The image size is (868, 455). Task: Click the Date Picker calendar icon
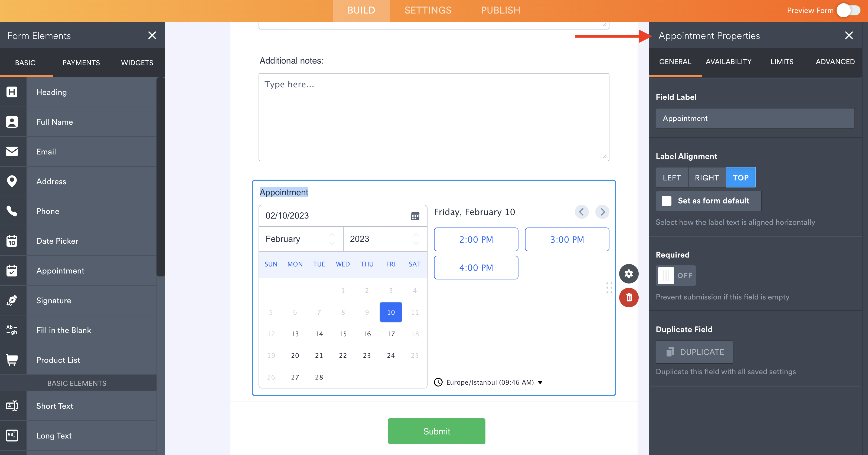(12, 241)
